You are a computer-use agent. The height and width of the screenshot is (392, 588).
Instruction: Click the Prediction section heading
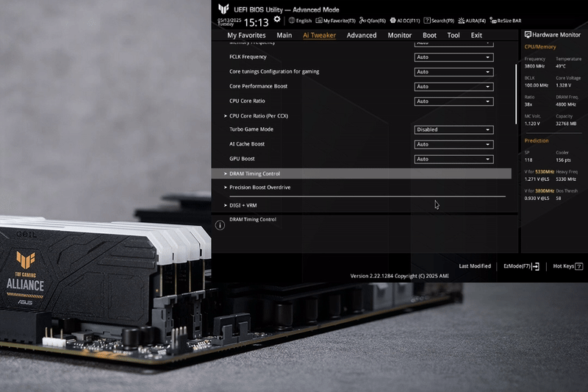click(537, 140)
